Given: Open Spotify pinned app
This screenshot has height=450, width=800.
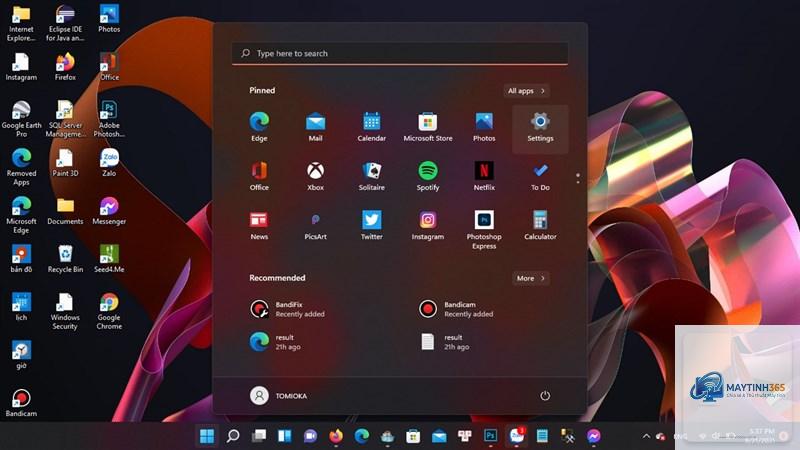Looking at the screenshot, I should [428, 177].
